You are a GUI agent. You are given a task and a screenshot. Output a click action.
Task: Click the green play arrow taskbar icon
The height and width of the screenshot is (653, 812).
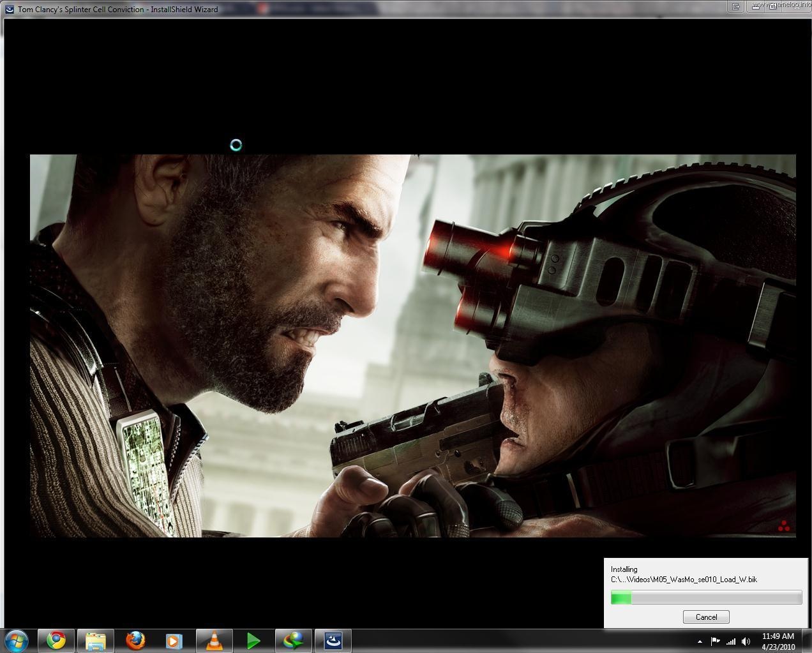click(x=253, y=640)
